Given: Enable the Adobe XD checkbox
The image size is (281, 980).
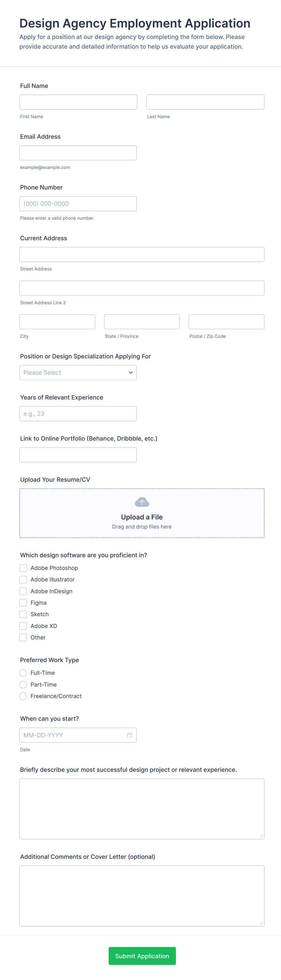Looking at the screenshot, I should pos(23,626).
